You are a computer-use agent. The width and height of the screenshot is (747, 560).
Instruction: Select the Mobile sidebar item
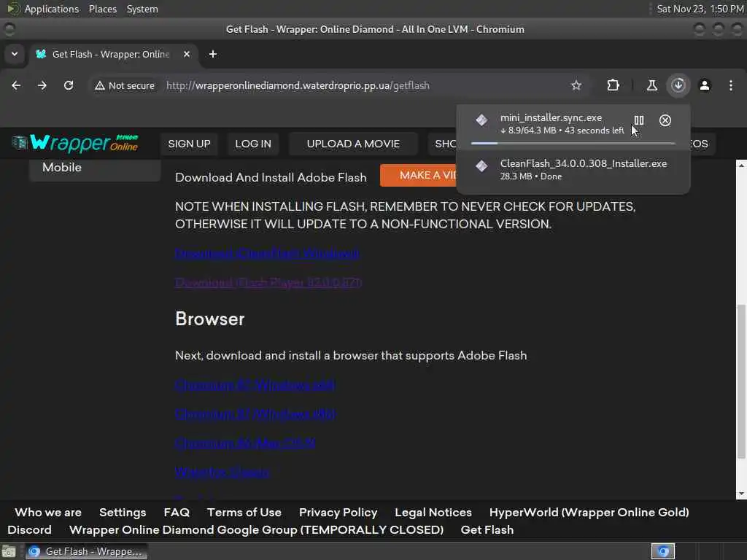[x=94, y=168]
